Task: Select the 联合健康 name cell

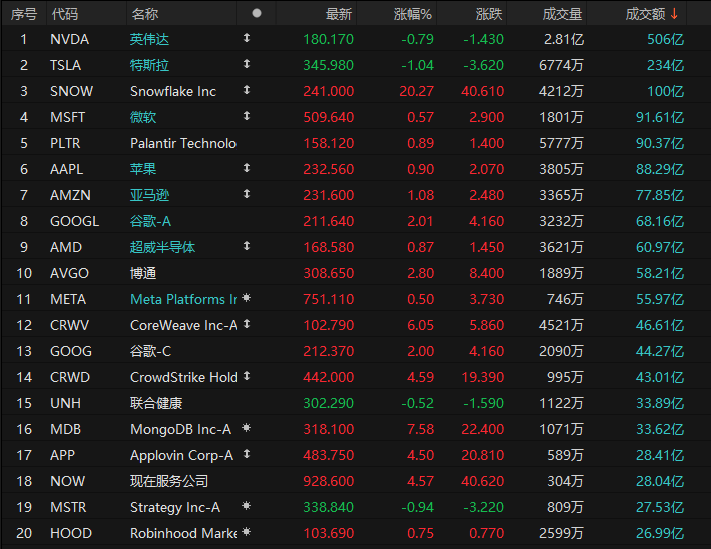Action: click(x=156, y=403)
